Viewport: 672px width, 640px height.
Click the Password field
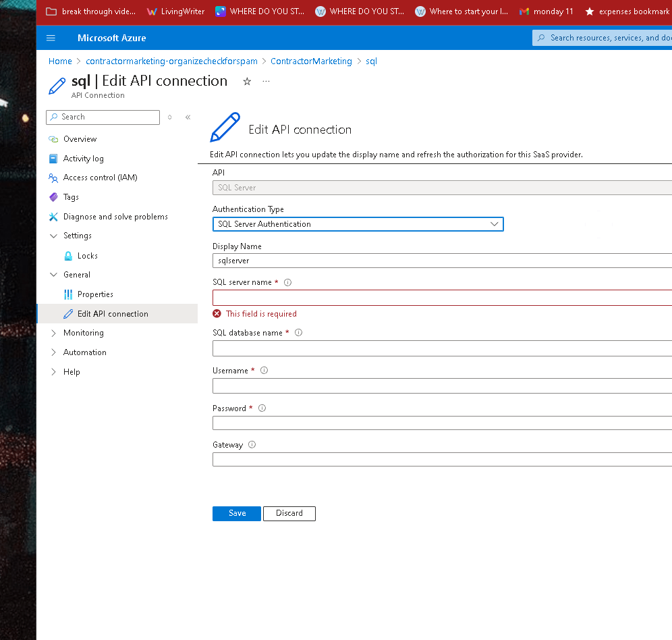tap(443, 423)
